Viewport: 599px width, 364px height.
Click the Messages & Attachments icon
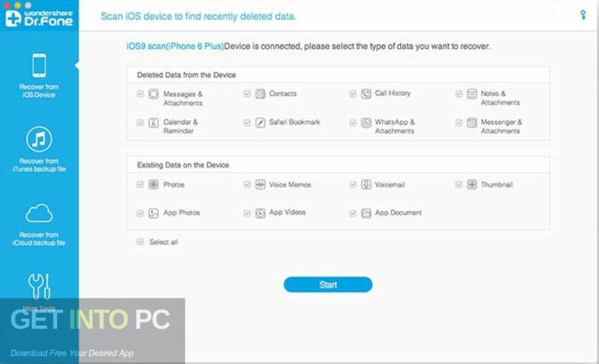pos(154,94)
